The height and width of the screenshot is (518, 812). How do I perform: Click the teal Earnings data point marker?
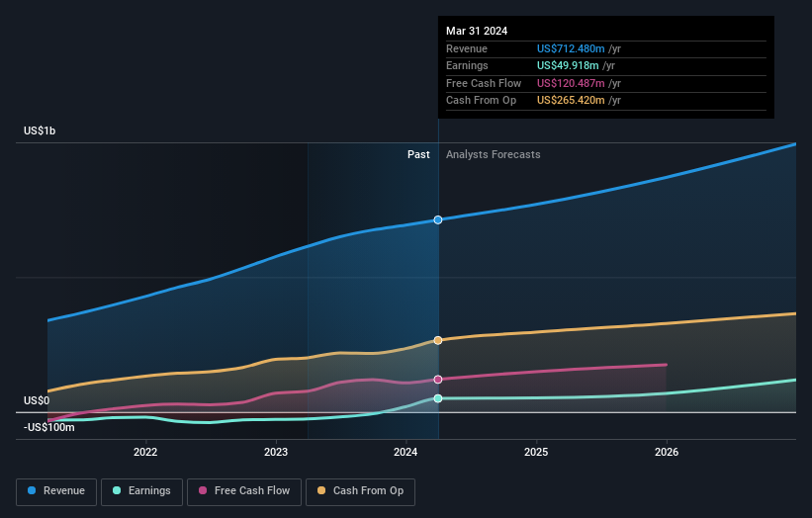tap(438, 398)
